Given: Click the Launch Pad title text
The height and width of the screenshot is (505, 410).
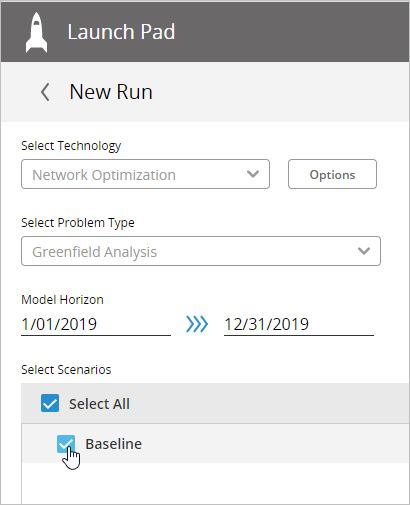Looking at the screenshot, I should click(x=121, y=32).
